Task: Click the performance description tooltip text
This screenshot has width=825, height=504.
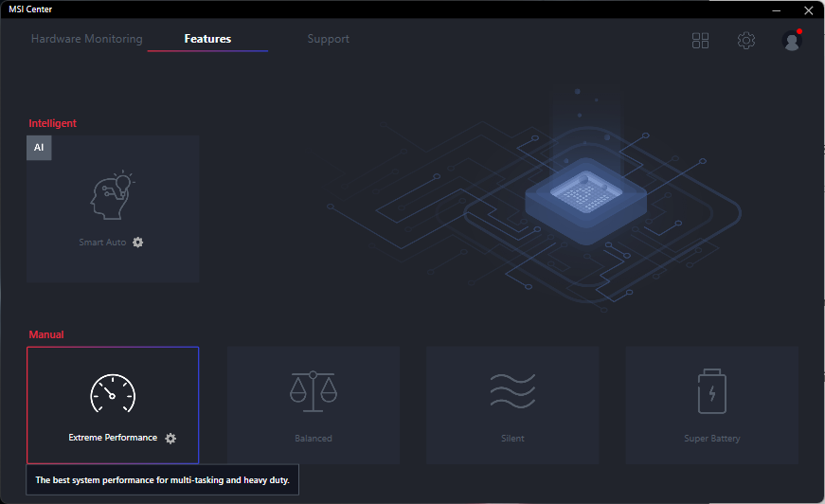Action: [x=162, y=479]
